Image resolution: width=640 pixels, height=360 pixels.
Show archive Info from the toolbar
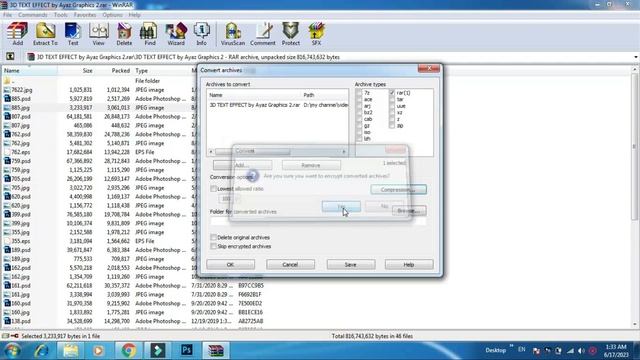(x=201, y=34)
